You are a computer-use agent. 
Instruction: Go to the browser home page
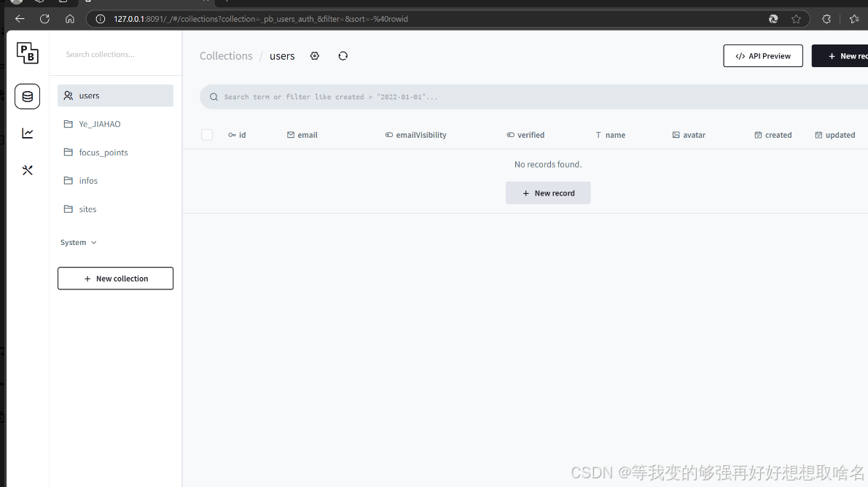pos(70,19)
